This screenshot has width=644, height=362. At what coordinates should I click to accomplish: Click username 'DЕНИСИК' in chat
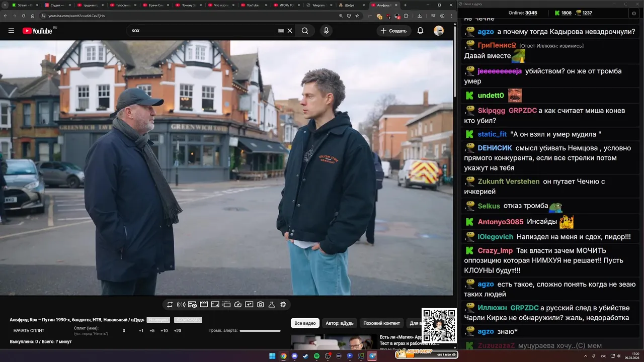(495, 148)
